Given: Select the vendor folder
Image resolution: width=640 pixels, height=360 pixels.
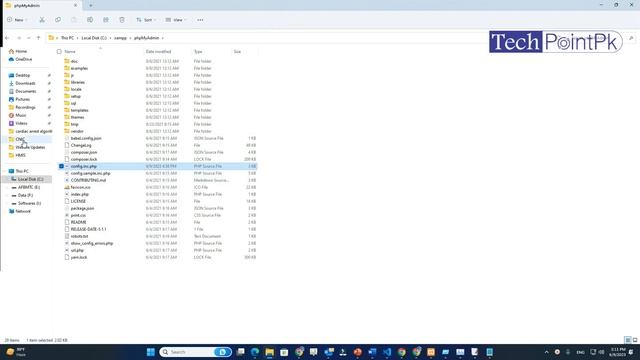Looking at the screenshot, I should click(77, 131).
